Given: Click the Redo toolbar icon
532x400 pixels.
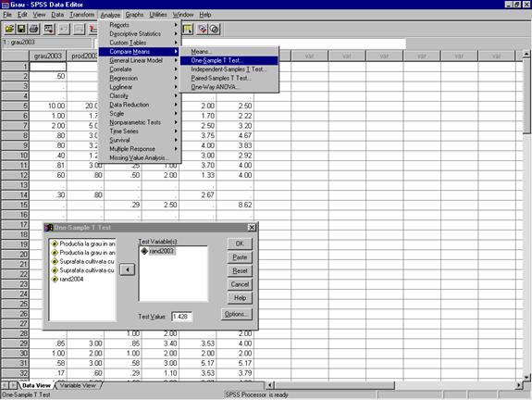Looking at the screenshot, I should [79, 30].
